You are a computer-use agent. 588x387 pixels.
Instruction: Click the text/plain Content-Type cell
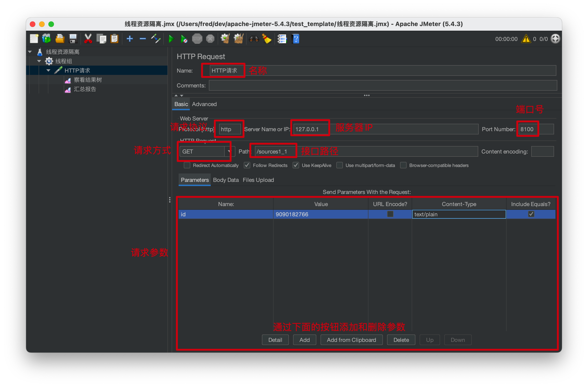point(459,214)
